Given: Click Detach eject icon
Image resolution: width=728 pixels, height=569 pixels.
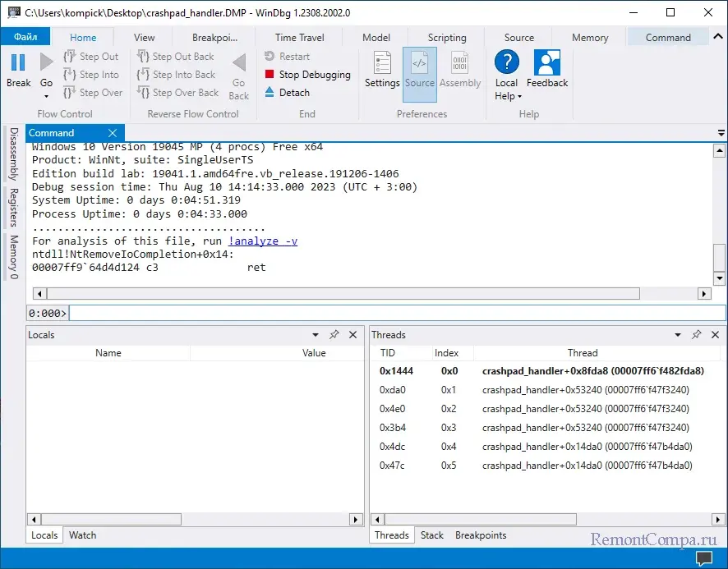Looking at the screenshot, I should (270, 92).
